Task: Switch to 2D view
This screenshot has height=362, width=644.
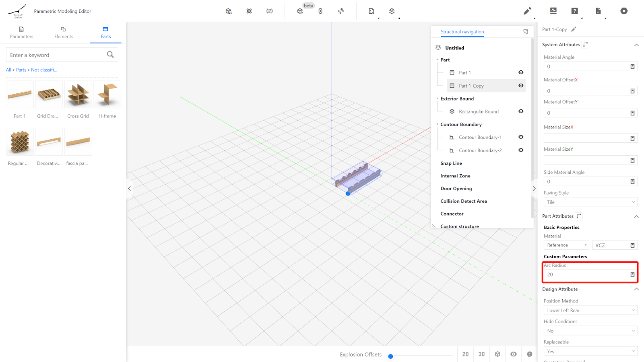Action: coord(465,354)
